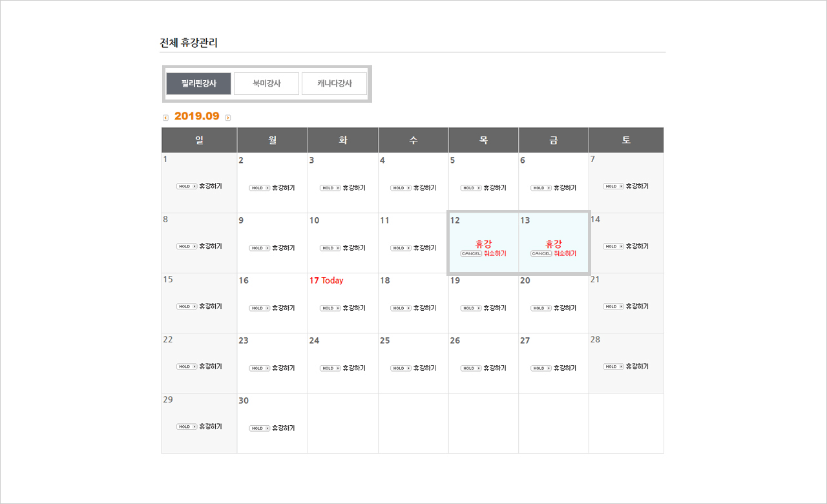Click 휴강하기 link for September 25

pos(424,368)
